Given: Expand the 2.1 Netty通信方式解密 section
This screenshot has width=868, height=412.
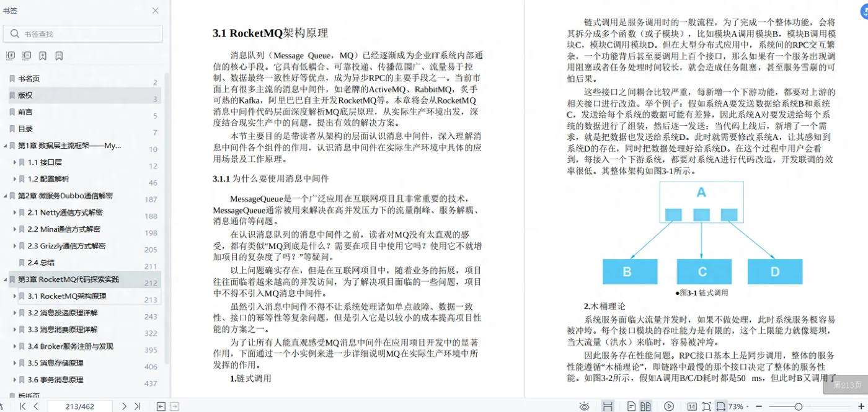Looking at the screenshot, I should tap(15, 213).
